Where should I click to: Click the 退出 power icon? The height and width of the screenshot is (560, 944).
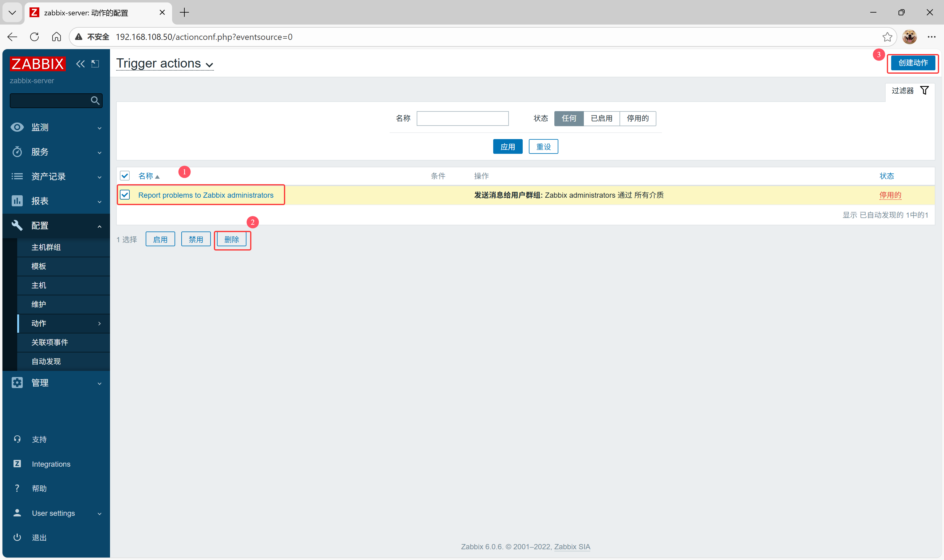pos(17,537)
